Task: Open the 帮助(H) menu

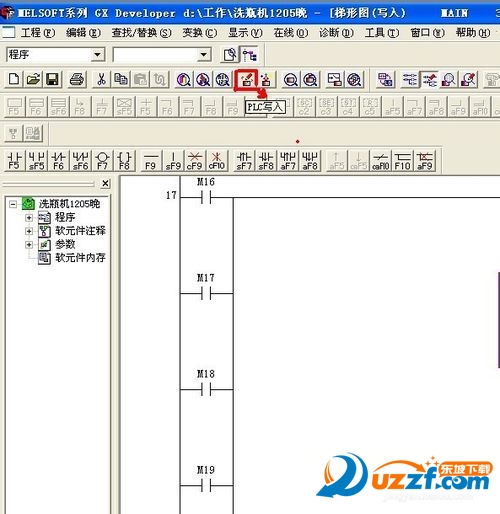Action: pos(473,33)
